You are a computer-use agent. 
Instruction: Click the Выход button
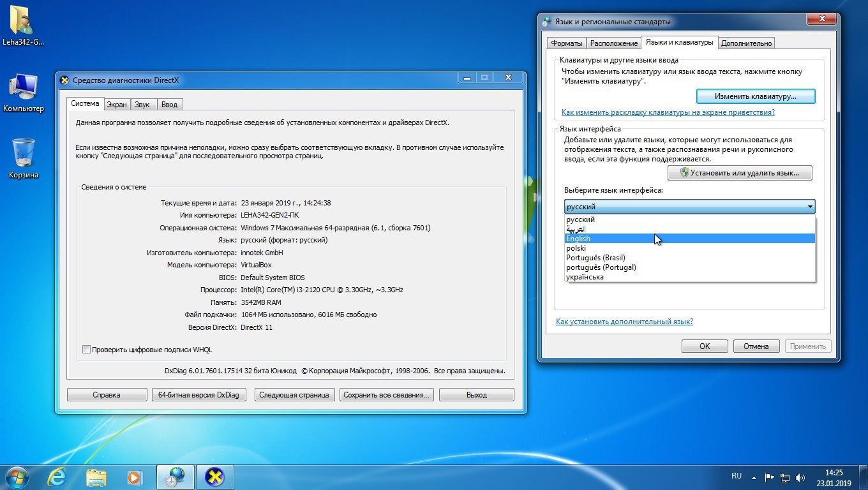(476, 395)
